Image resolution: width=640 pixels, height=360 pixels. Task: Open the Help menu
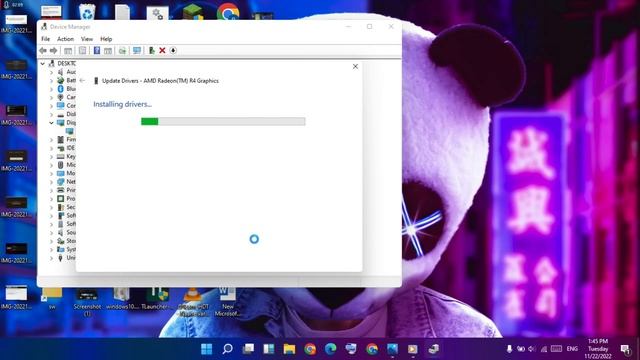[106, 39]
